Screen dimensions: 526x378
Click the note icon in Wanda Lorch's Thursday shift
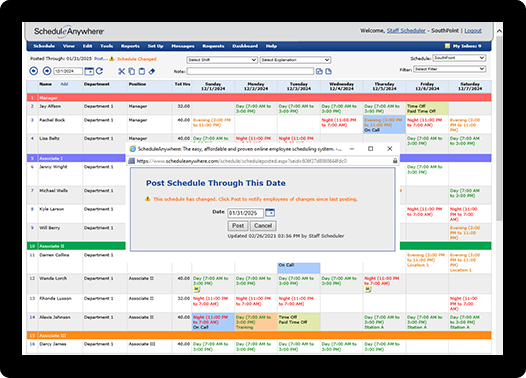(368, 289)
